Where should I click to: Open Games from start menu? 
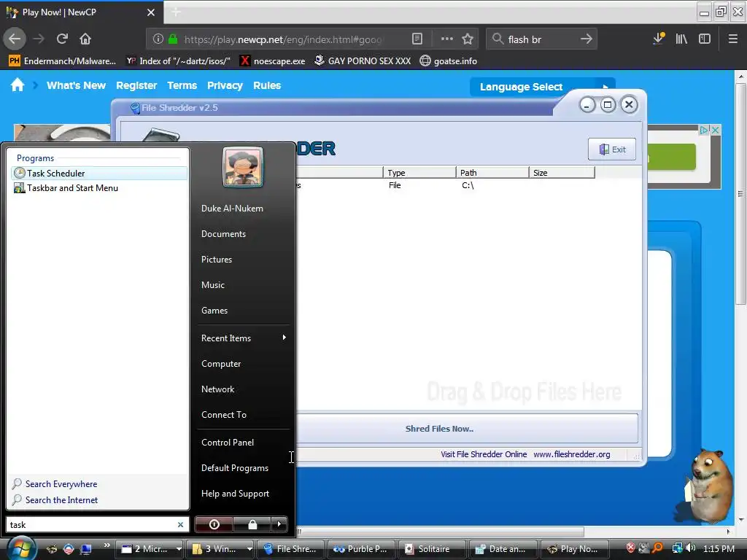(x=214, y=311)
